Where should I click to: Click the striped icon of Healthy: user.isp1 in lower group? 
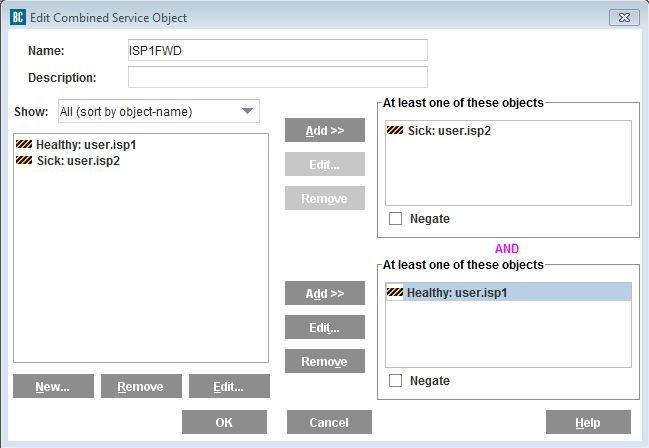pos(395,293)
